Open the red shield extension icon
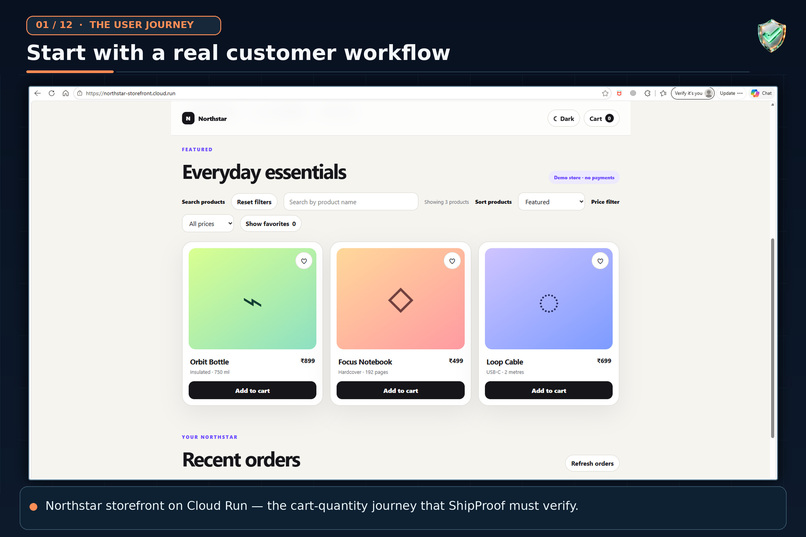This screenshot has height=537, width=806. click(x=619, y=93)
